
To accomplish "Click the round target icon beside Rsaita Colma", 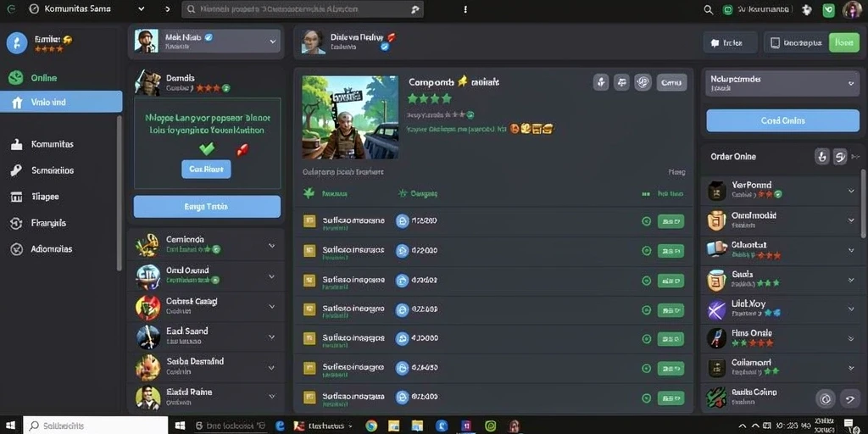I will point(826,398).
